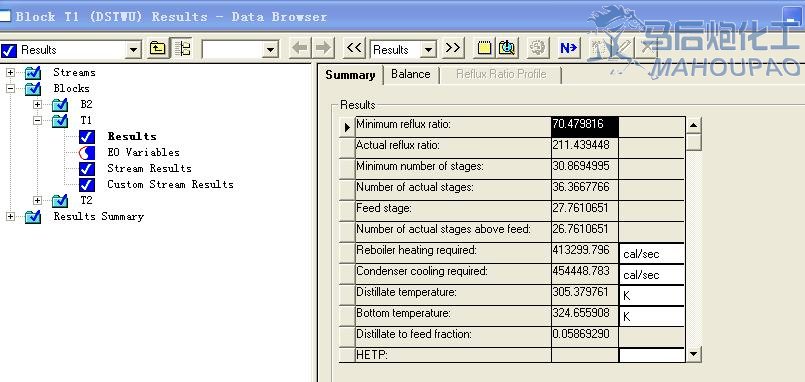Click the checkmark icon beside Stream Results

pos(87,168)
